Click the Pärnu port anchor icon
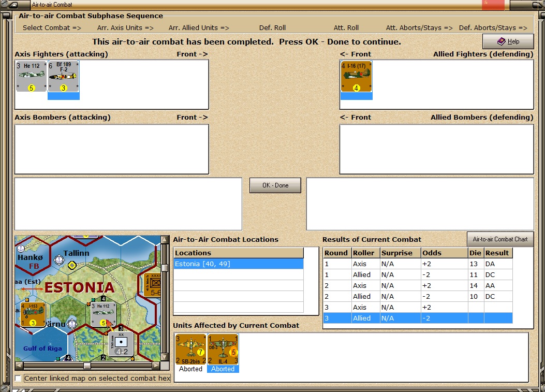The image size is (545, 392). (x=72, y=324)
